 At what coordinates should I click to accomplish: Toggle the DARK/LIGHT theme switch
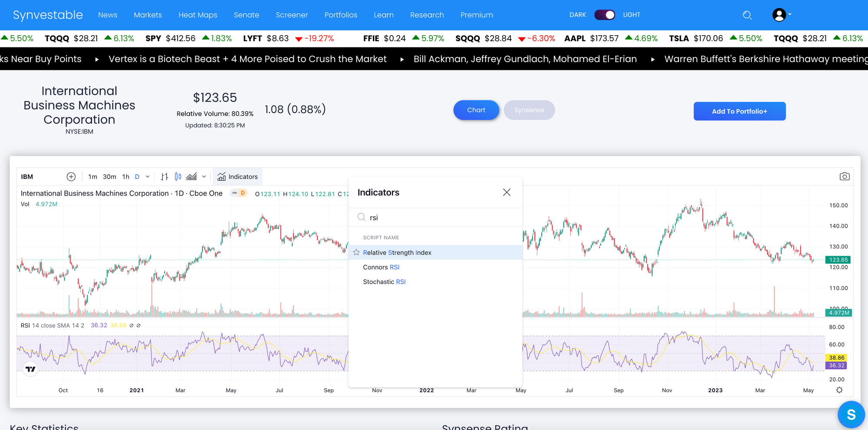[x=605, y=15]
